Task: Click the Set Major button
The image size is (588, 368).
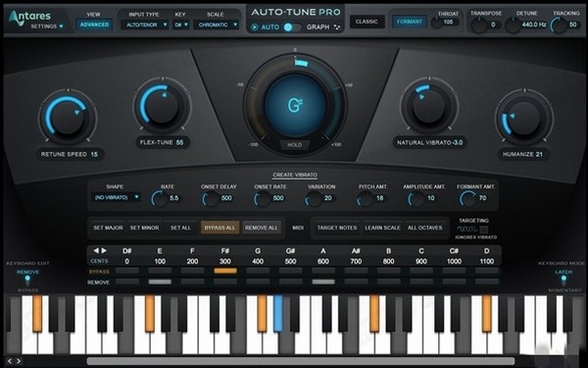Action: pos(108,228)
